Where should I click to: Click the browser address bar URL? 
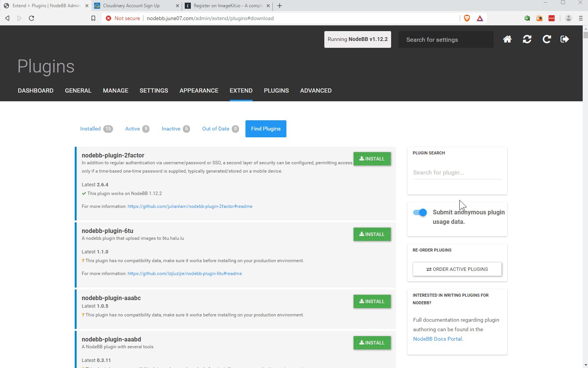pyautogui.click(x=210, y=18)
